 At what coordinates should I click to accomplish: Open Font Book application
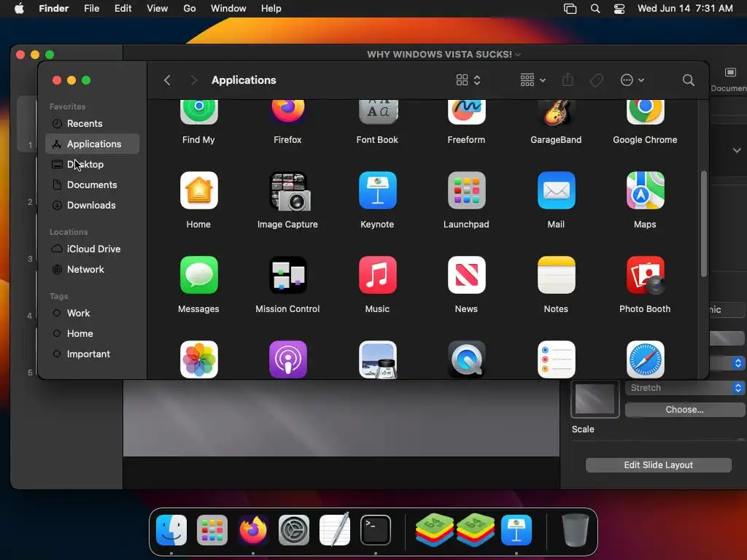377,112
